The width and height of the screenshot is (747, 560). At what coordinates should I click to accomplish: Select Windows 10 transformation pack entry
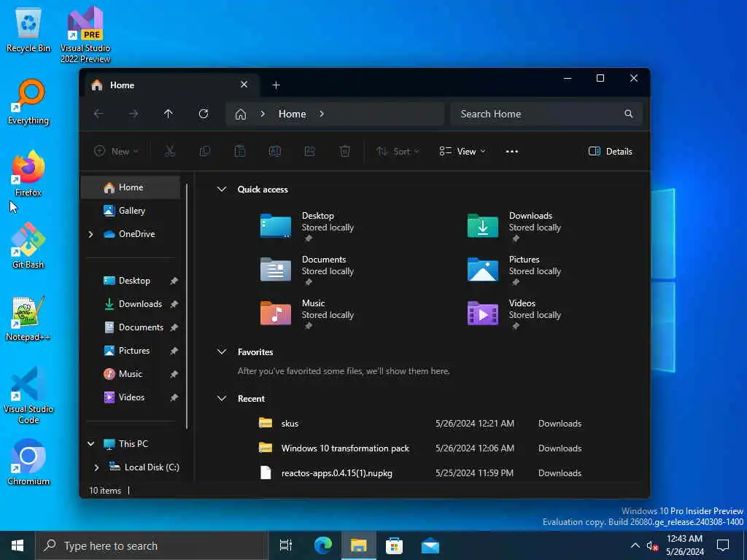point(420,448)
